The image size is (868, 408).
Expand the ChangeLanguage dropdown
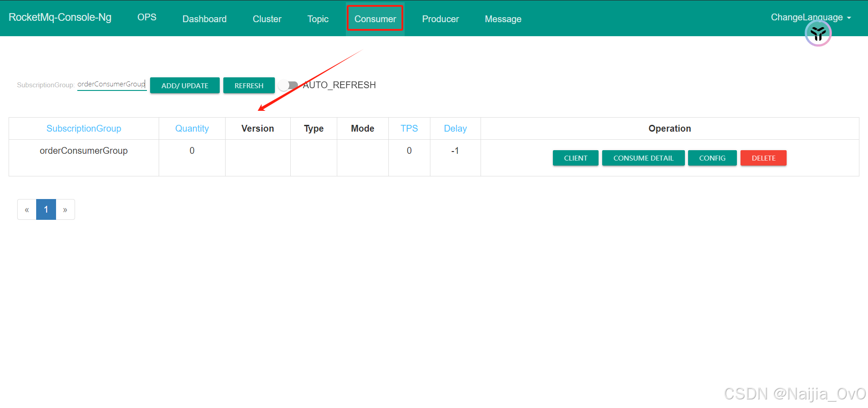(x=811, y=17)
